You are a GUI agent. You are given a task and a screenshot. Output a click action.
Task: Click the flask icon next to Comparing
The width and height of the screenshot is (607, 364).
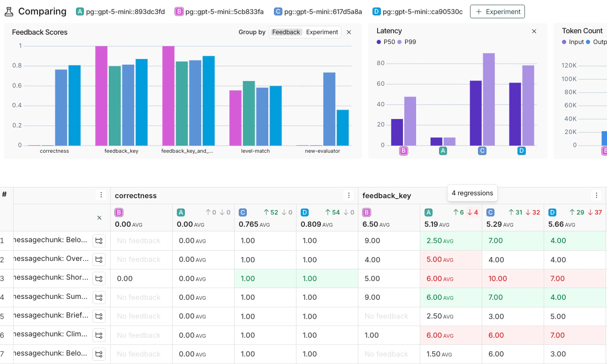10,11
